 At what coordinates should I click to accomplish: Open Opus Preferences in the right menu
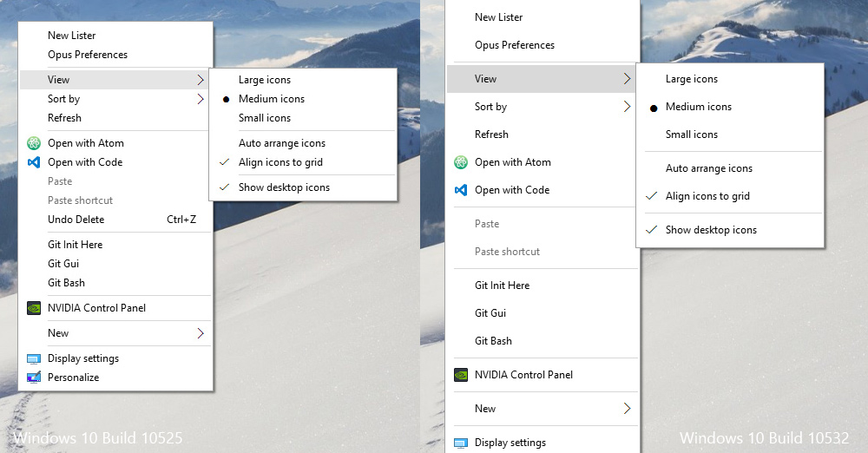(x=514, y=45)
